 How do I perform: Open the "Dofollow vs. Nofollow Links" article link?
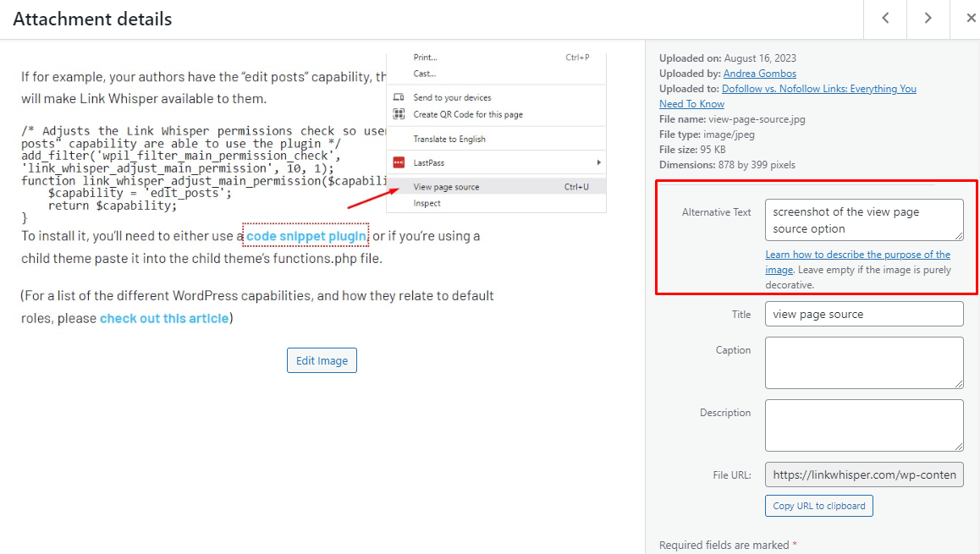click(818, 88)
